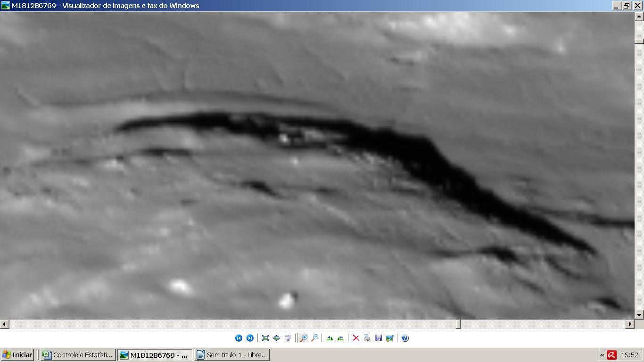Print the current image
This screenshot has height=362, width=644.
(x=367, y=338)
